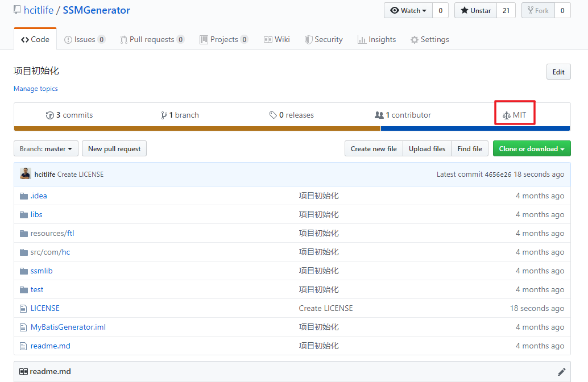Edit readme.md with the pencil icon
This screenshot has height=382, width=588.
coord(561,372)
